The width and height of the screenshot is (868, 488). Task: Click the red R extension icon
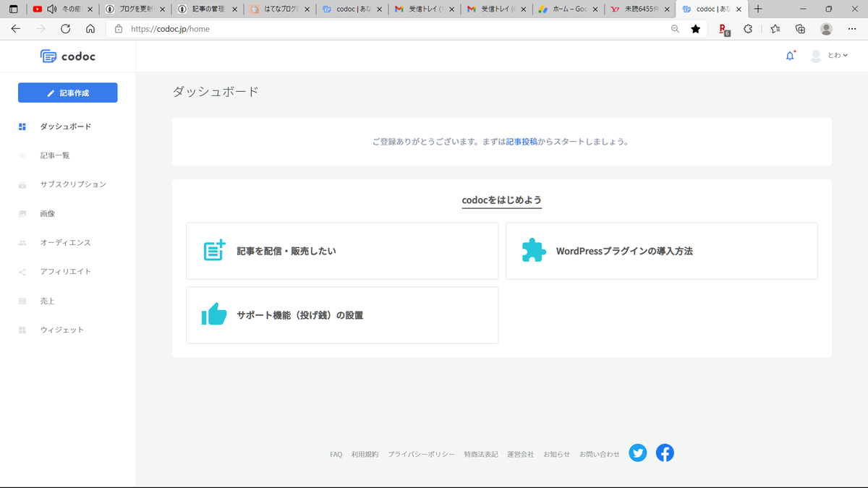coord(723,30)
